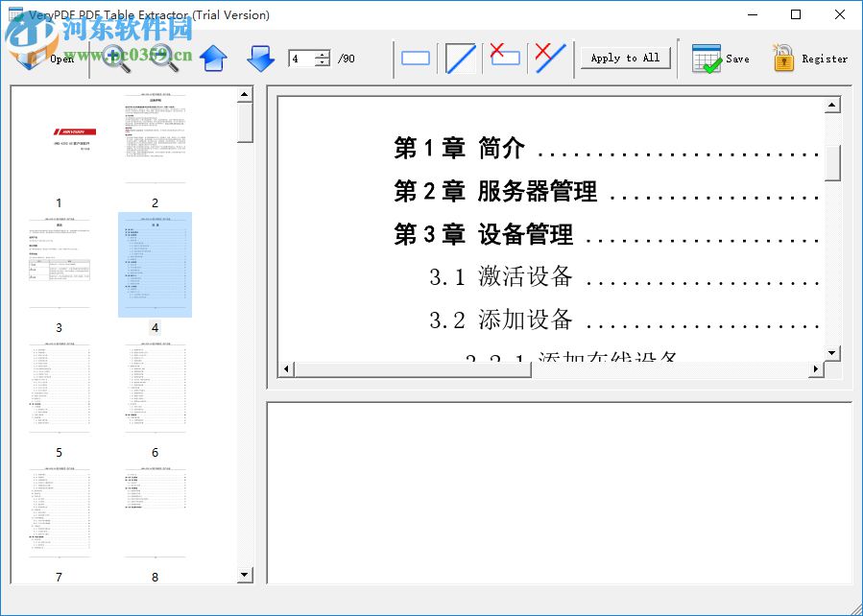Open the Register dialog

[x=809, y=56]
